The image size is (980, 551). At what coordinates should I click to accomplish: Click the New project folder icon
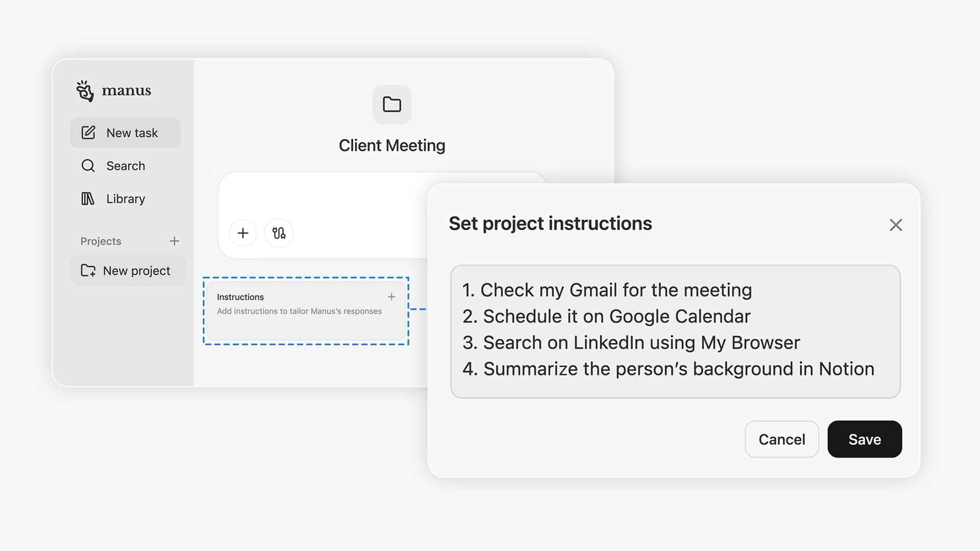pyautogui.click(x=88, y=270)
